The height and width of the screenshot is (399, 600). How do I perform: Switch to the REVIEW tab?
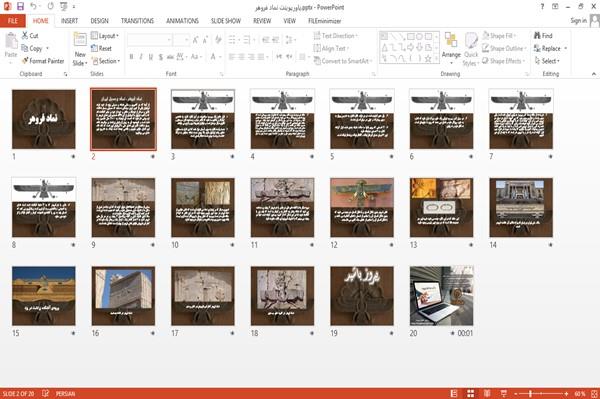(x=262, y=21)
